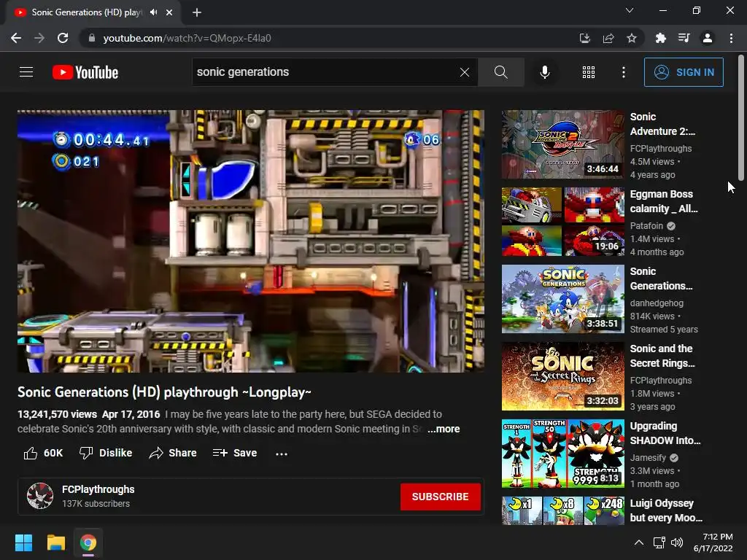The width and height of the screenshot is (747, 560).
Task: Mute the tab via speaker icon
Action: tap(153, 12)
